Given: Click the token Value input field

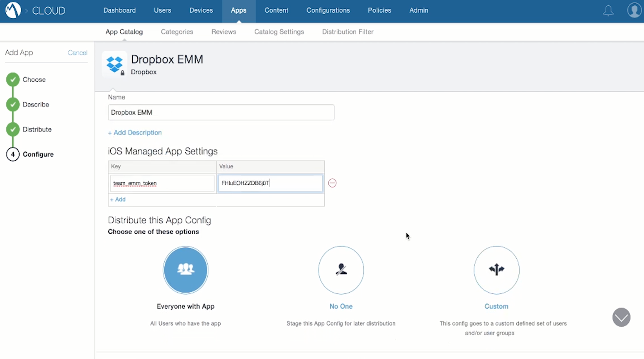Looking at the screenshot, I should point(270,183).
